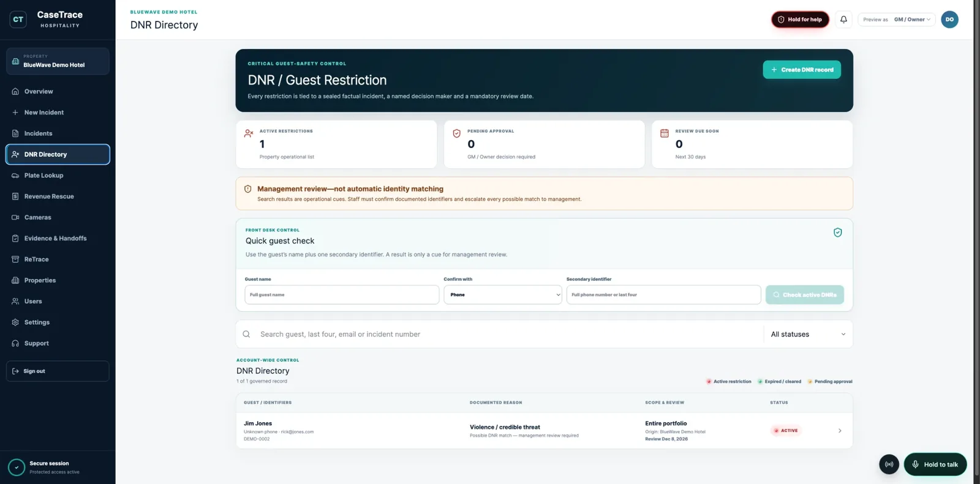Click the Incidents document icon
980x484 pixels.
(x=15, y=133)
